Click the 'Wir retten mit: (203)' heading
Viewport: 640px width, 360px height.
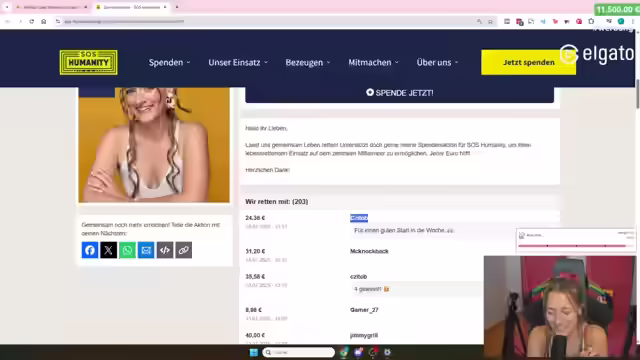(x=277, y=202)
